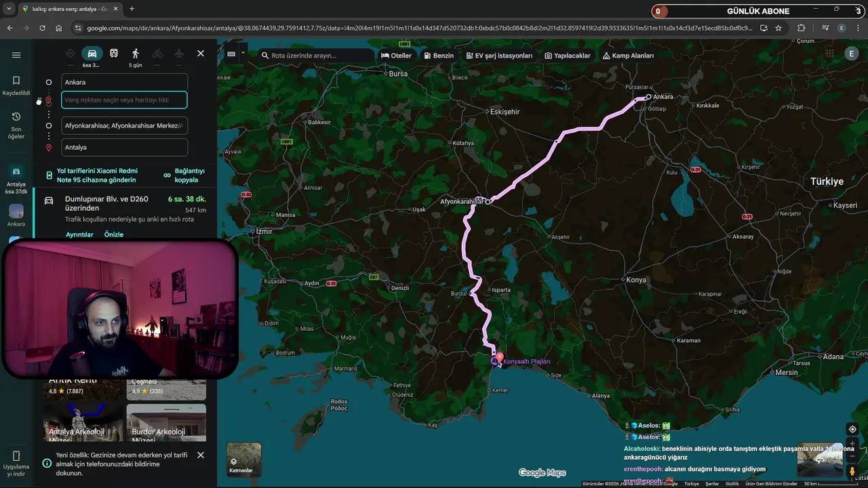Open the Google apps grid
Viewport: 868px width, 488px height.
tap(829, 54)
